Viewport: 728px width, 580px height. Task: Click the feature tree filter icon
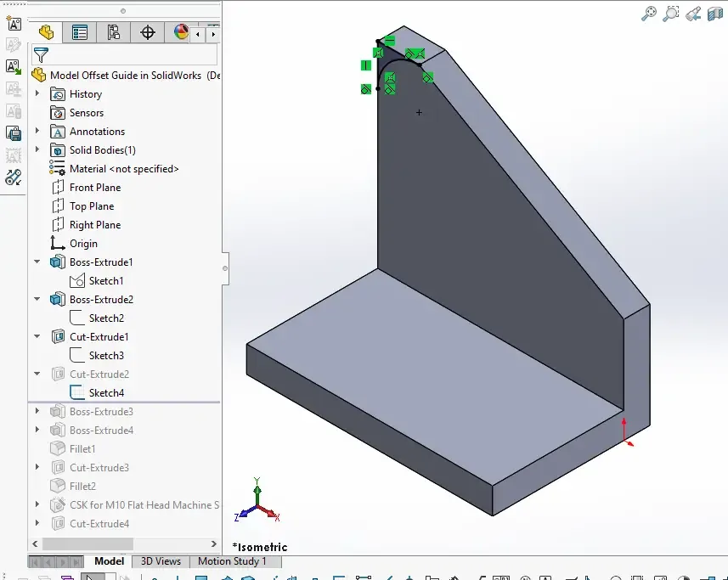(40, 55)
